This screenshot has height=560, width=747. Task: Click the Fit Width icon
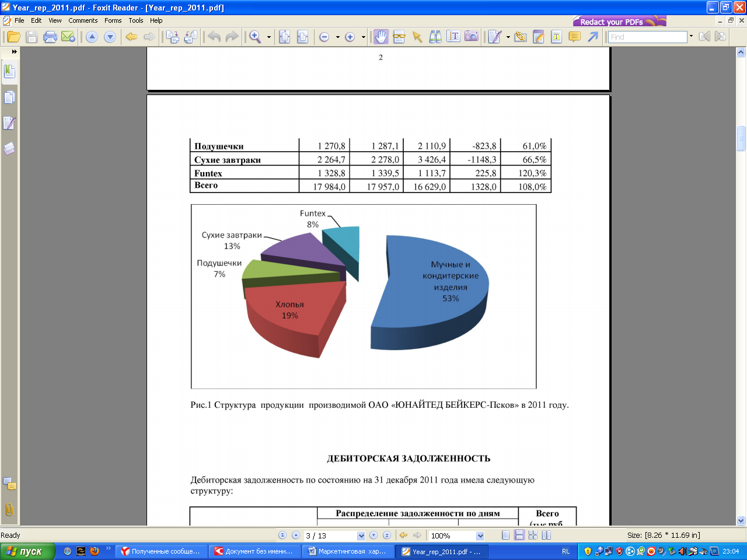pos(302,37)
